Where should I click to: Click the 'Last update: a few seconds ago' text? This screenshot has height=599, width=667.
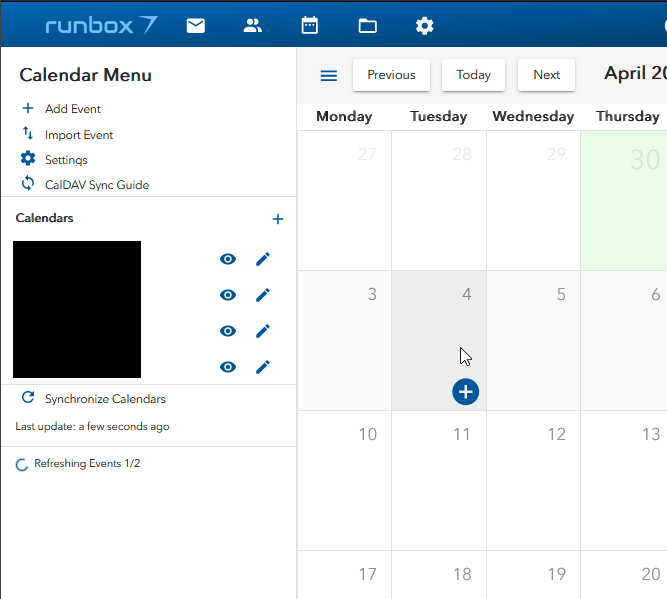pos(92,426)
